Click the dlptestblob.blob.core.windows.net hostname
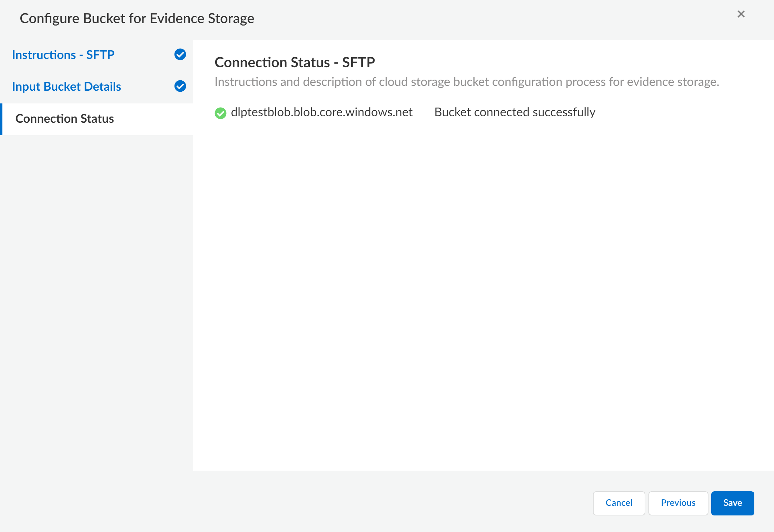Screen dimensions: 774x532 pos(321,112)
